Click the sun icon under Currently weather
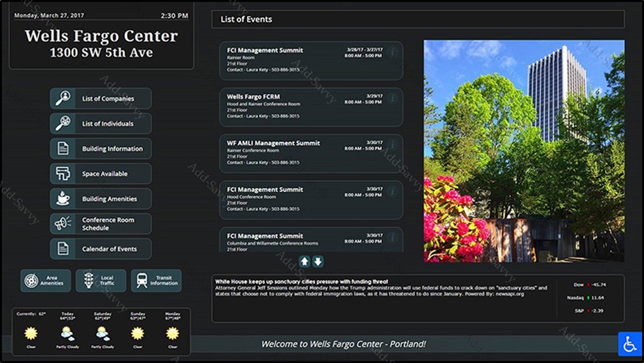Viewport: 644px width, 363px height. [x=31, y=333]
